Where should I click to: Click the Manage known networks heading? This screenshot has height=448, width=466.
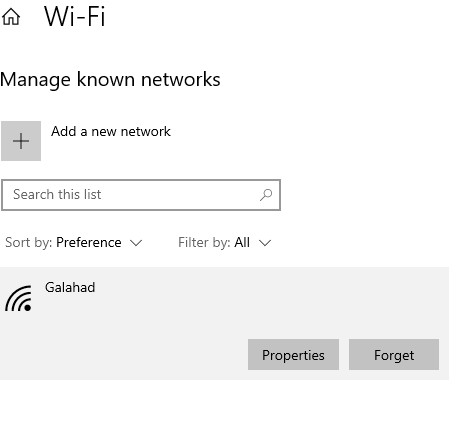click(x=110, y=80)
